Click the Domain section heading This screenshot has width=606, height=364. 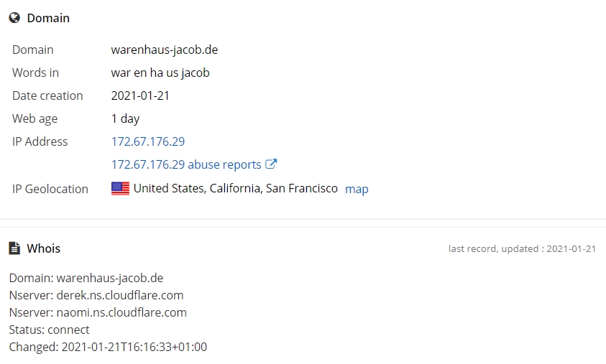48,18
